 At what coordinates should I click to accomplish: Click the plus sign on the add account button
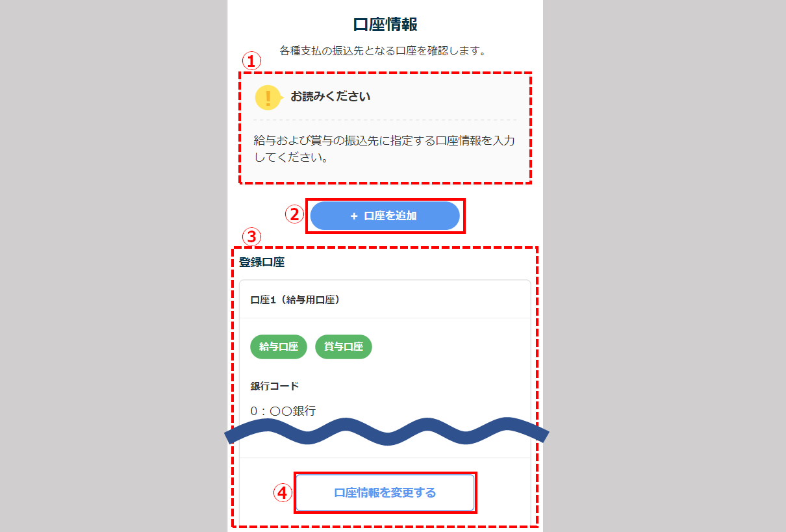pos(354,216)
